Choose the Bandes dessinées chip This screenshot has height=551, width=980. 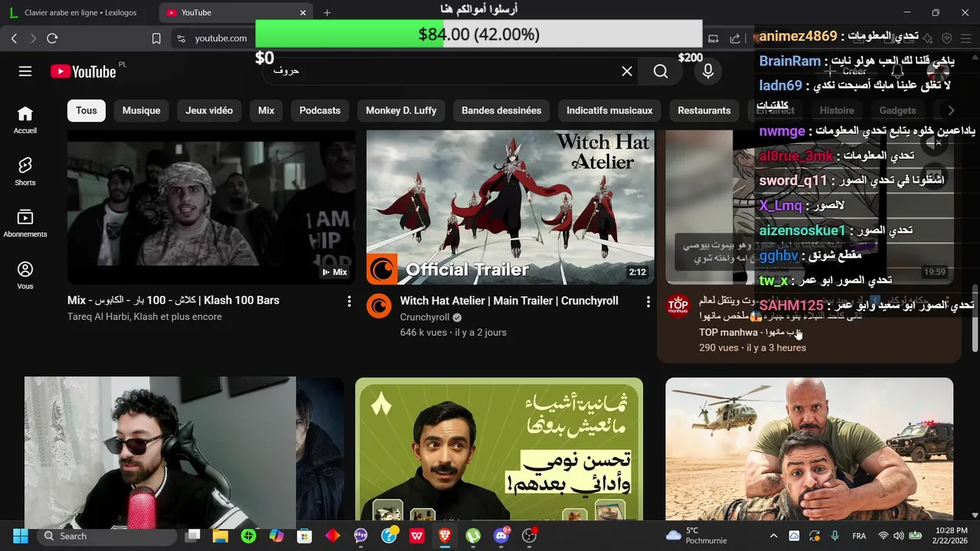tap(501, 110)
